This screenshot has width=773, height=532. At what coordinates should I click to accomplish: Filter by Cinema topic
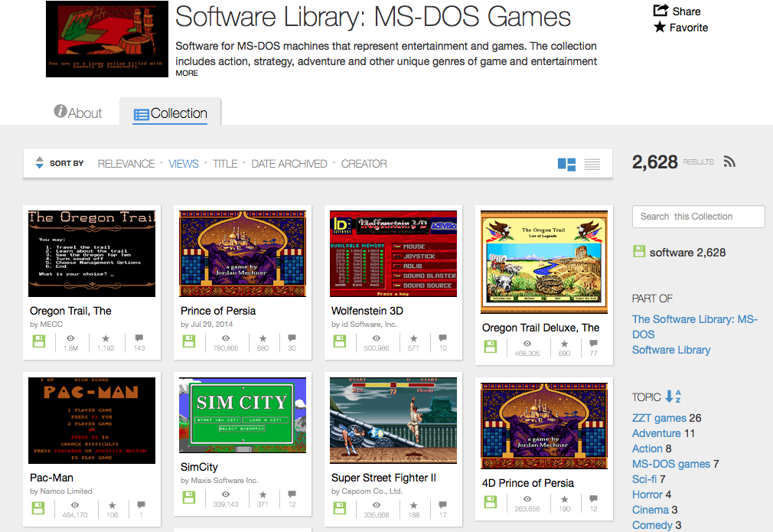[651, 510]
